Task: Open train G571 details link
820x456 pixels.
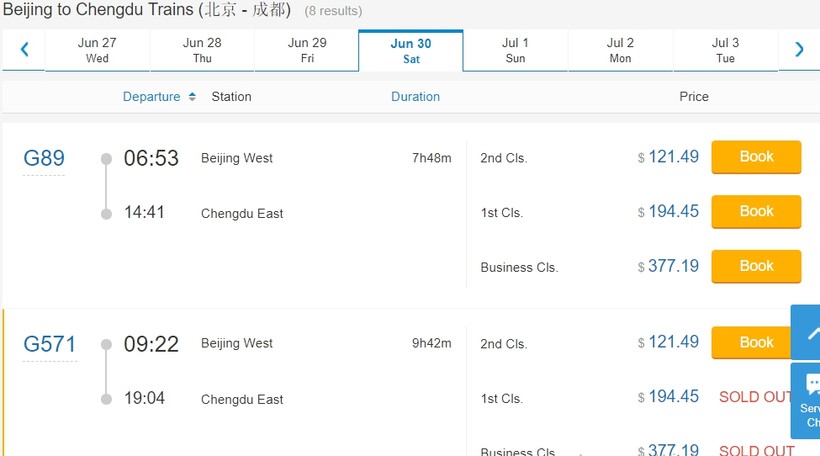Action: click(49, 344)
